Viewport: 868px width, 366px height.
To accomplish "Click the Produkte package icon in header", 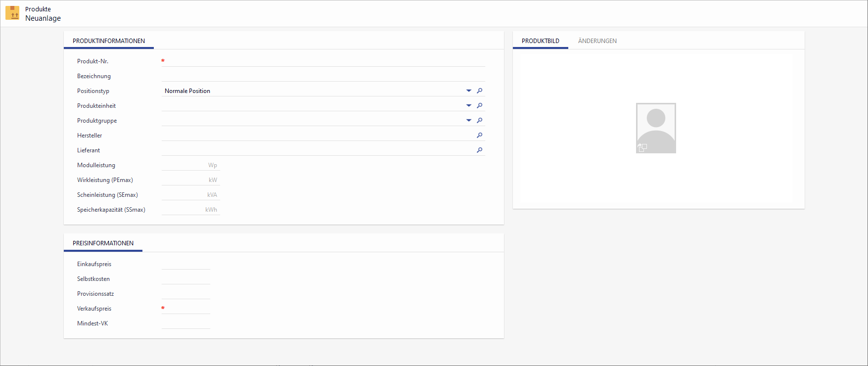I will 12,13.
